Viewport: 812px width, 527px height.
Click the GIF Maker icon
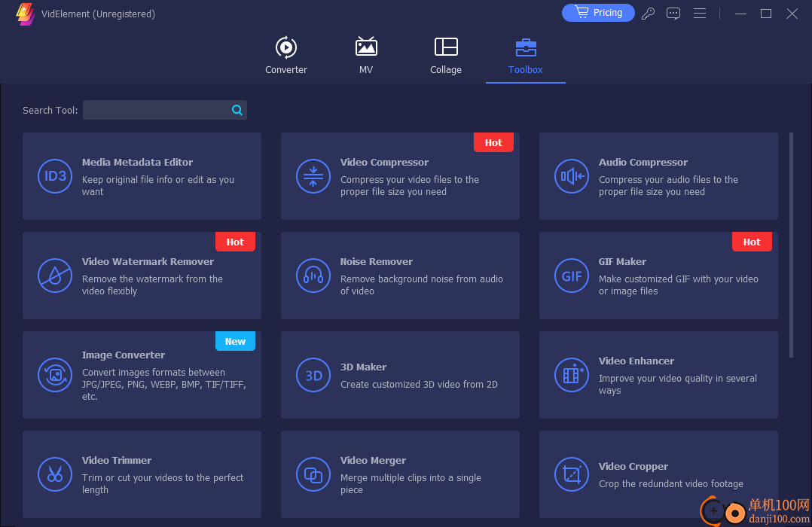coord(572,276)
